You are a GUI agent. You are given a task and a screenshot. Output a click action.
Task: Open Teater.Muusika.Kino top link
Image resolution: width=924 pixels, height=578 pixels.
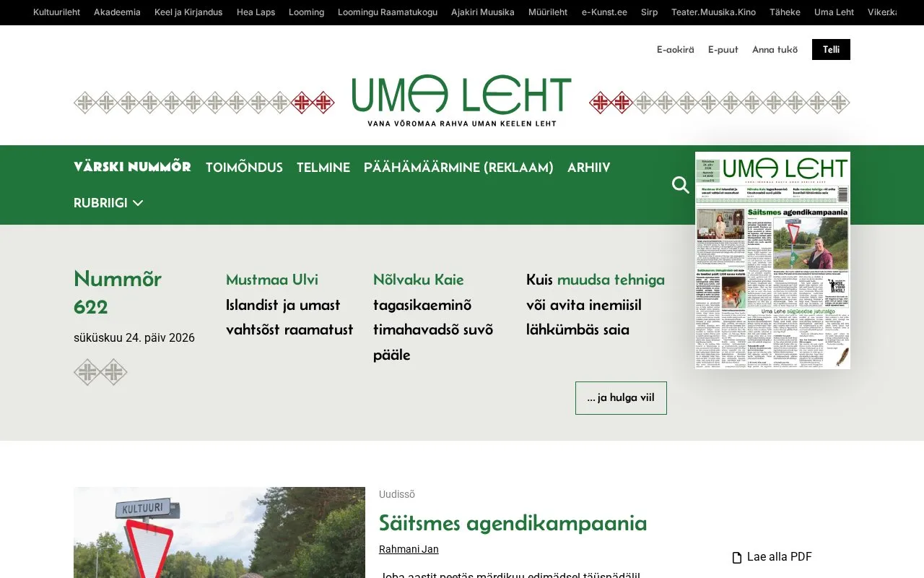pyautogui.click(x=713, y=12)
